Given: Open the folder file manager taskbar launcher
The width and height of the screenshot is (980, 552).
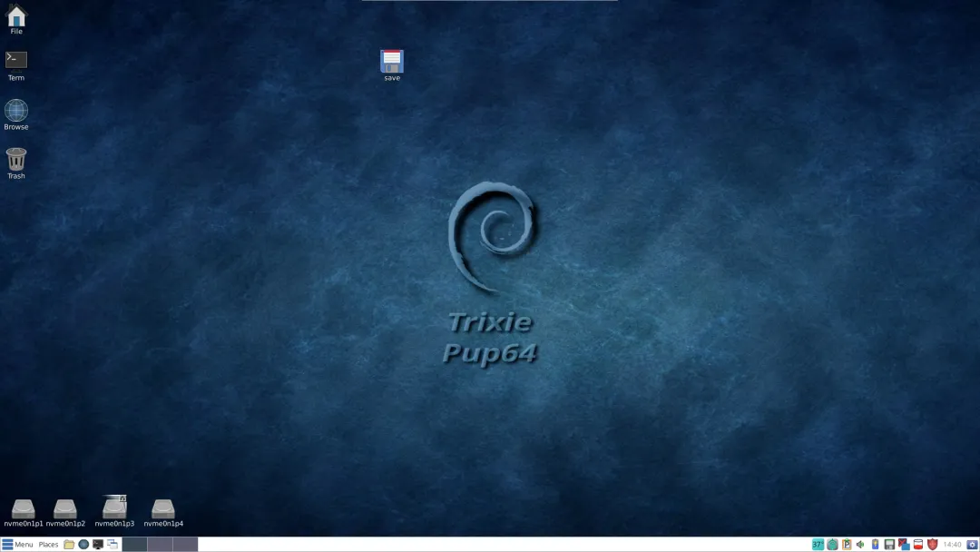Looking at the screenshot, I should 69,545.
